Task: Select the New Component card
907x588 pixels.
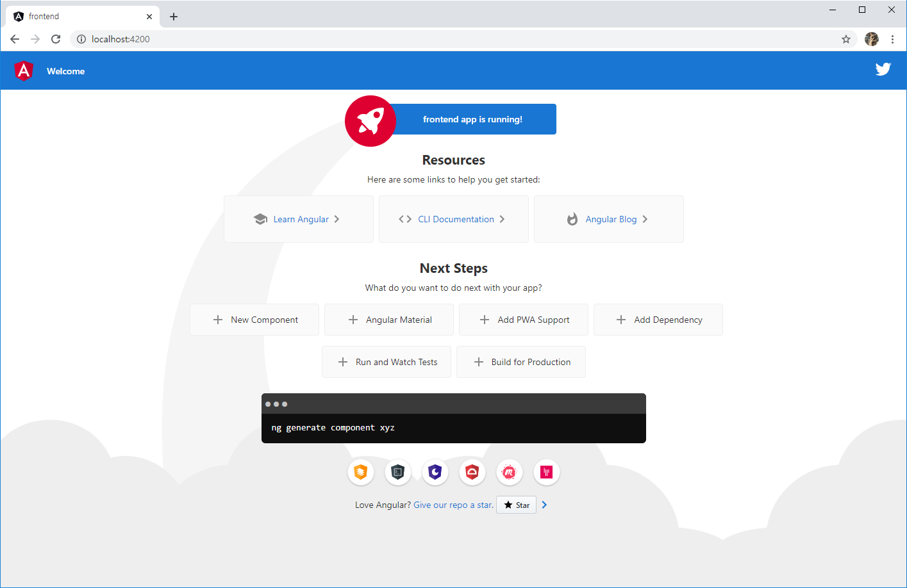Action: coord(254,320)
